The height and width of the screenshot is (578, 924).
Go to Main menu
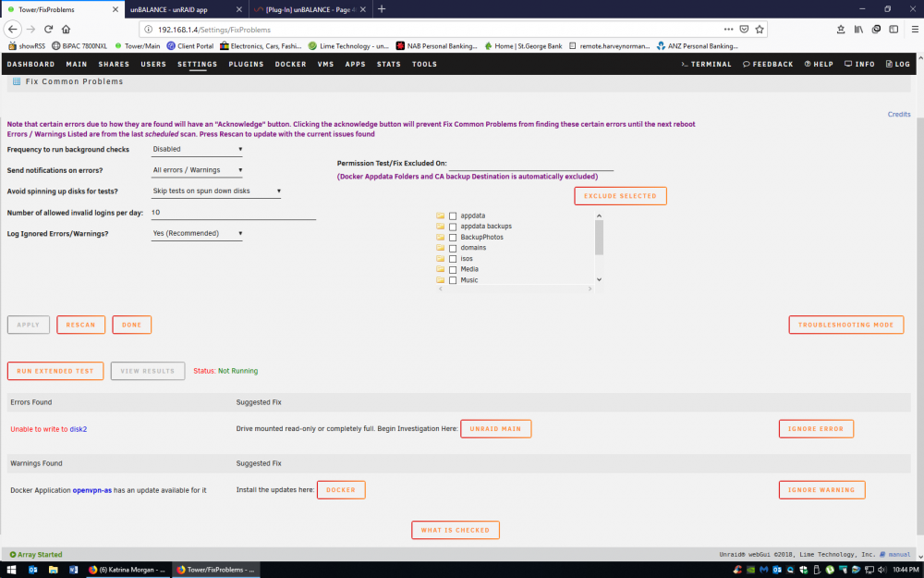tap(77, 64)
